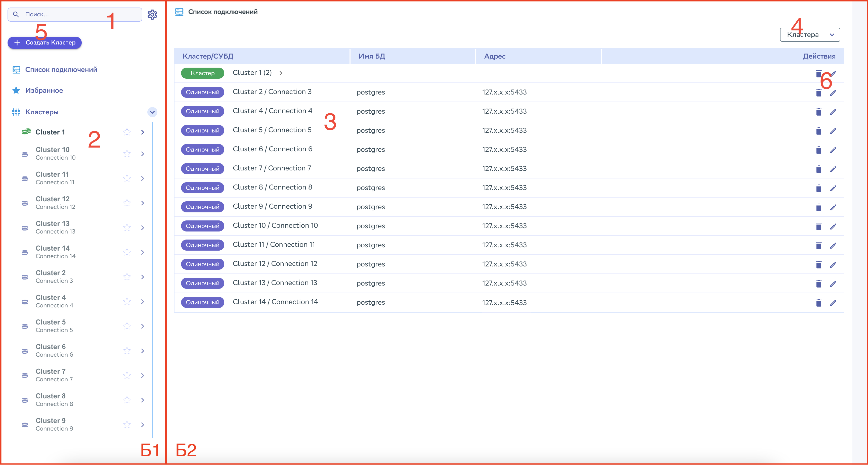
Task: Click green Cluster 1 database icon in sidebar
Action: [26, 132]
